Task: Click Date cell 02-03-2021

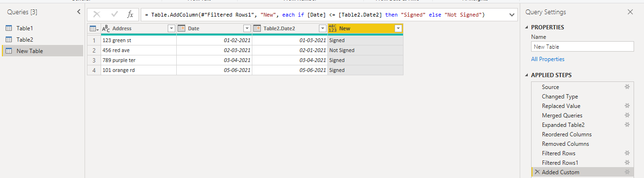Action: click(214, 50)
